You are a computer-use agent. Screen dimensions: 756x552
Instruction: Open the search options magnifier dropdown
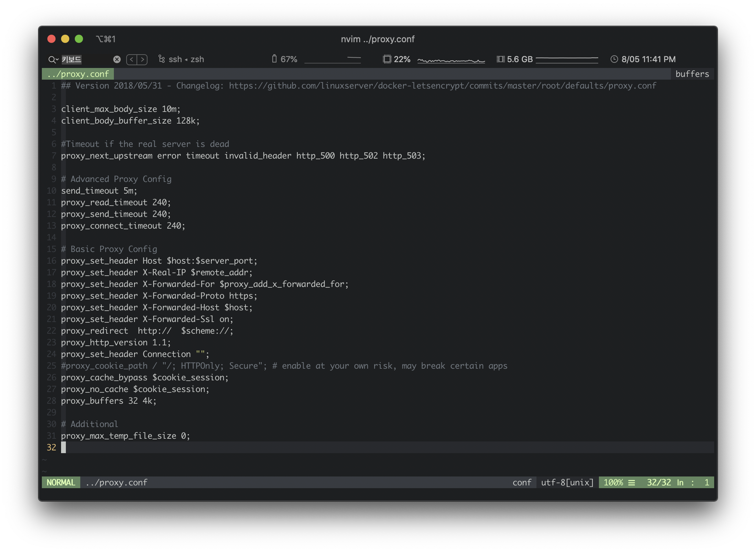coord(53,60)
